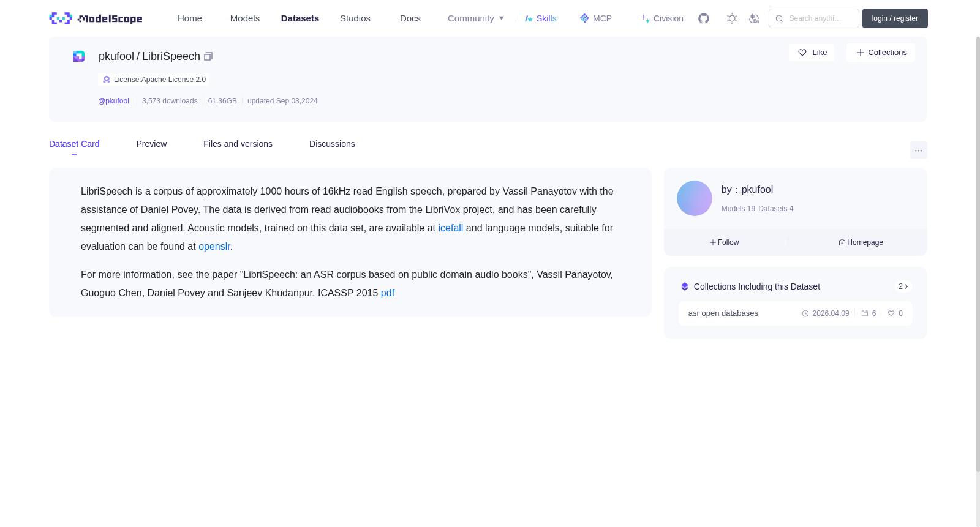Image resolution: width=980 pixels, height=527 pixels.
Task: Click the License: Apache License 2.0 tag
Action: pyautogui.click(x=154, y=80)
